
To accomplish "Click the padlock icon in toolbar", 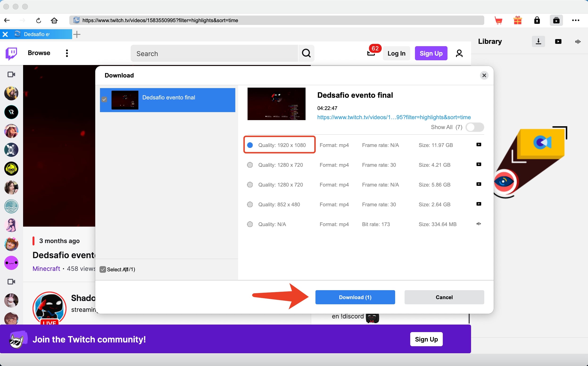I will pos(537,20).
